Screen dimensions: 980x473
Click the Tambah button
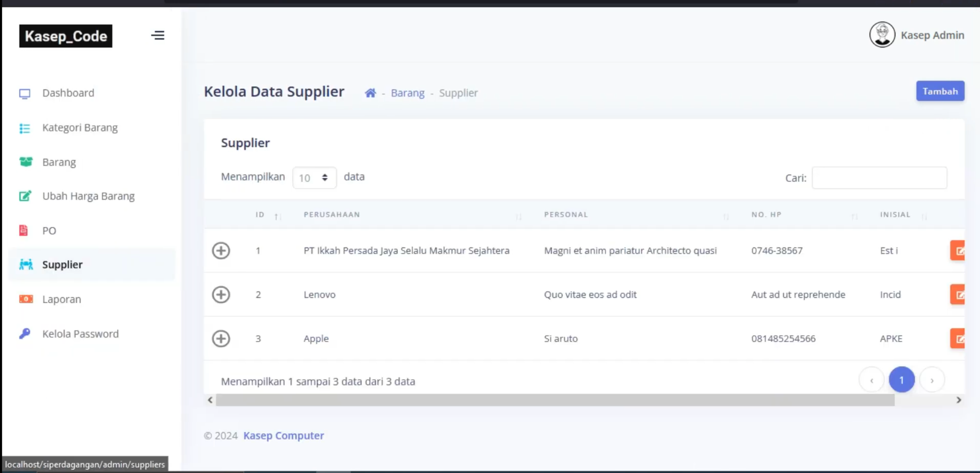[940, 91]
